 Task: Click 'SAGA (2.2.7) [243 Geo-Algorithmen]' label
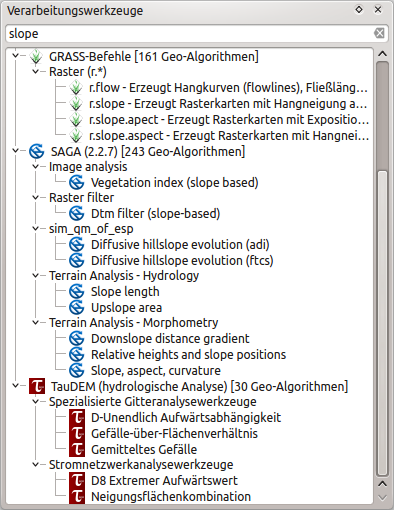(148, 151)
